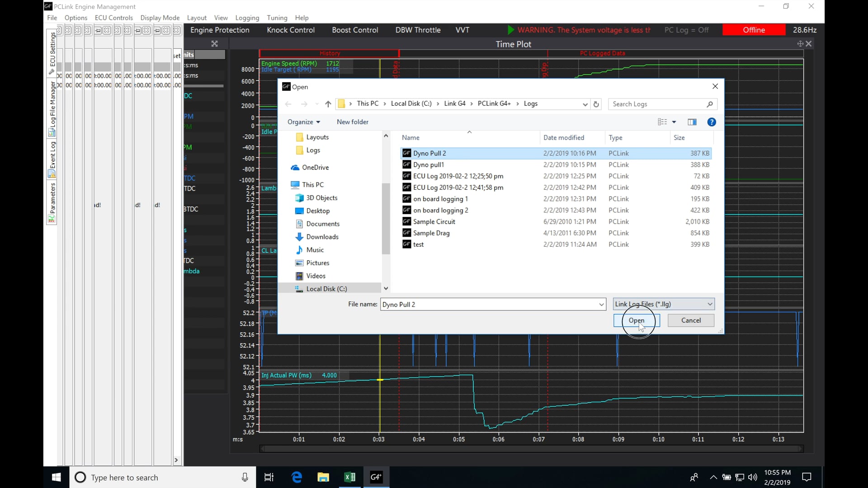Viewport: 868px width, 488px height.
Task: Go up one folder level in the dialog
Action: click(x=328, y=104)
